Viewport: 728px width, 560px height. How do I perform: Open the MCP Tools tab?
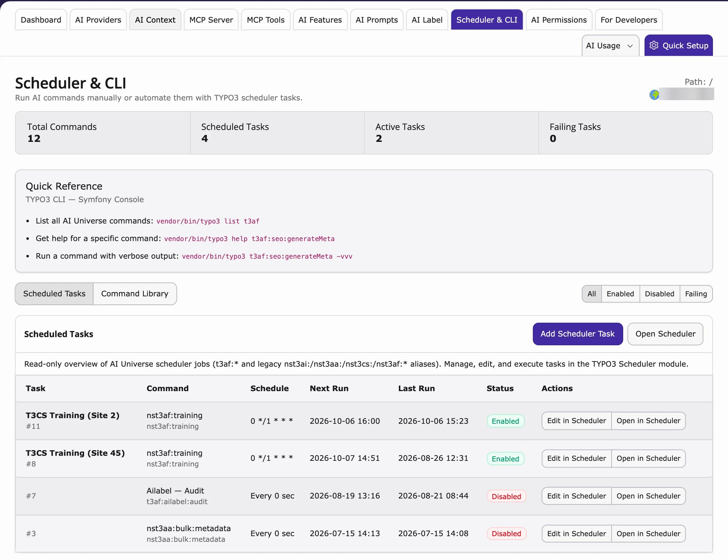(x=265, y=20)
